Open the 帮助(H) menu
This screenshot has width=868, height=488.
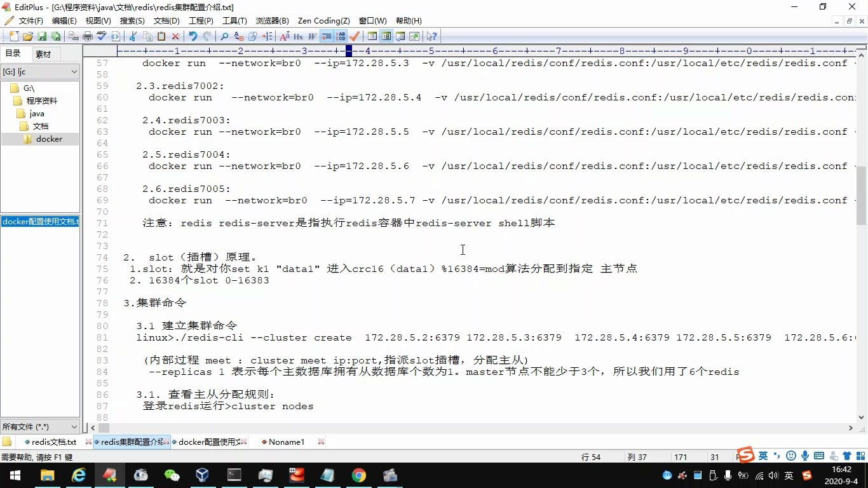409,21
